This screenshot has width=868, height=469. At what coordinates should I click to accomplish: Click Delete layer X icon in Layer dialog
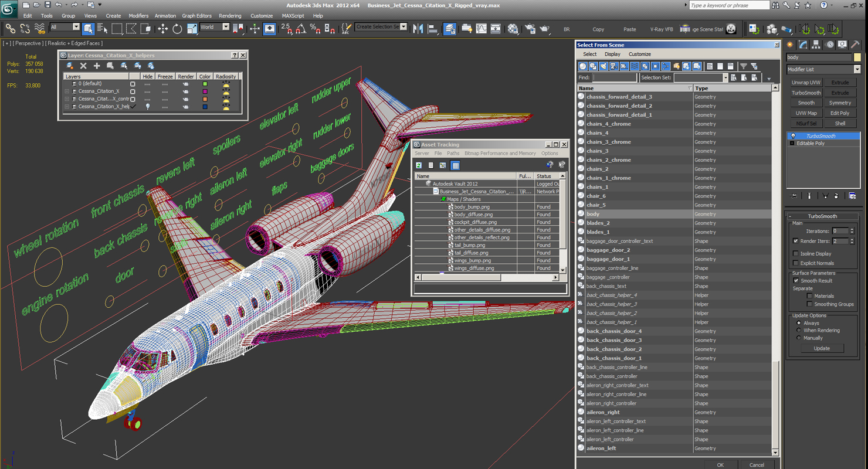coord(83,66)
